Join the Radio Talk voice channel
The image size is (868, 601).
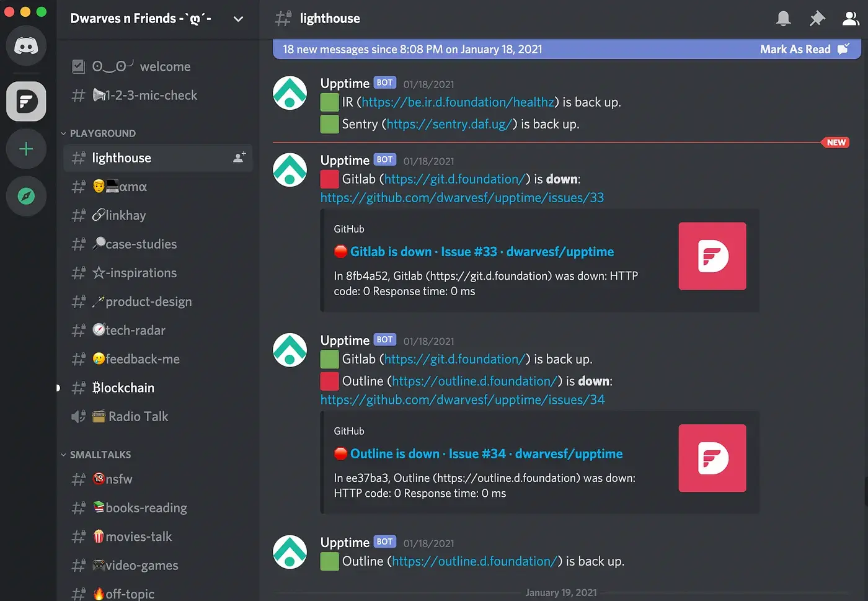[158, 416]
